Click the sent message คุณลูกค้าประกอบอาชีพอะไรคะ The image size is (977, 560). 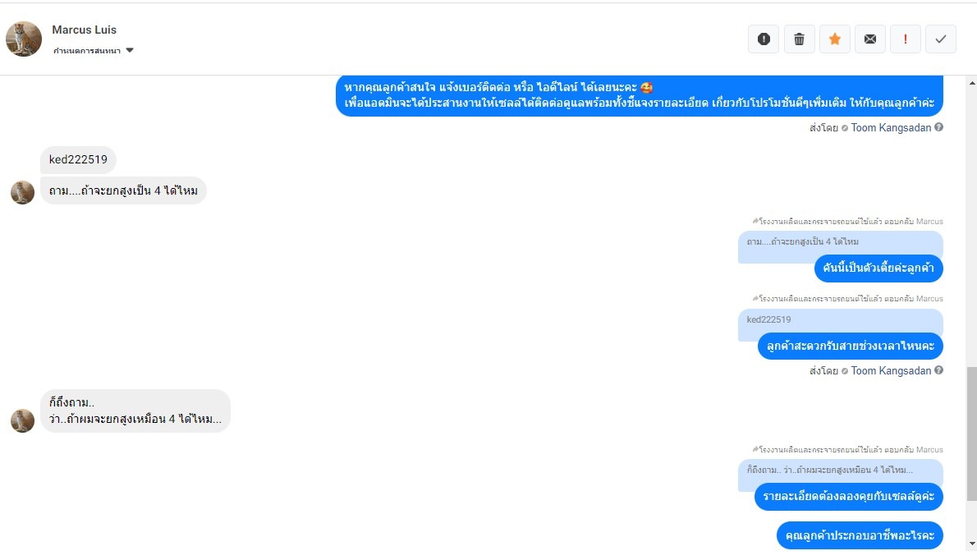[x=860, y=535]
